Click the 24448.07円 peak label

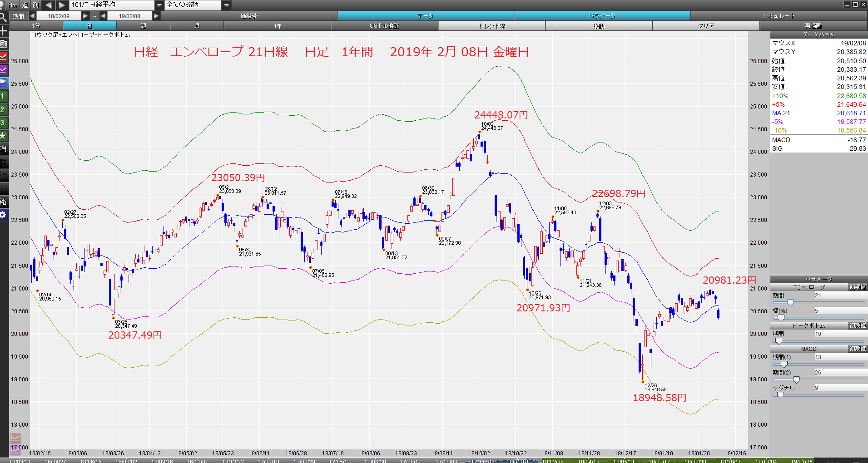pyautogui.click(x=501, y=115)
